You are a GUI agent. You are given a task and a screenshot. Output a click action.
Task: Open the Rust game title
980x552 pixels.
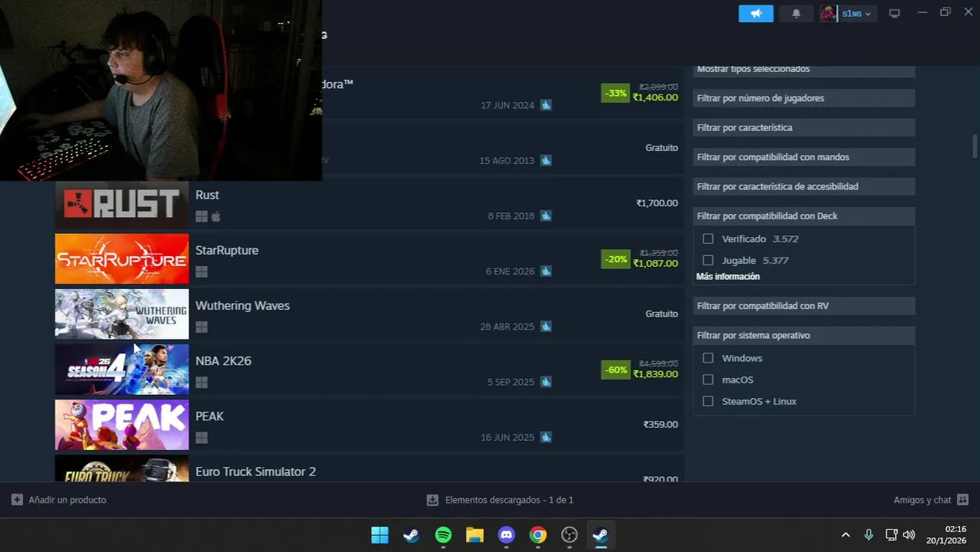(x=207, y=195)
